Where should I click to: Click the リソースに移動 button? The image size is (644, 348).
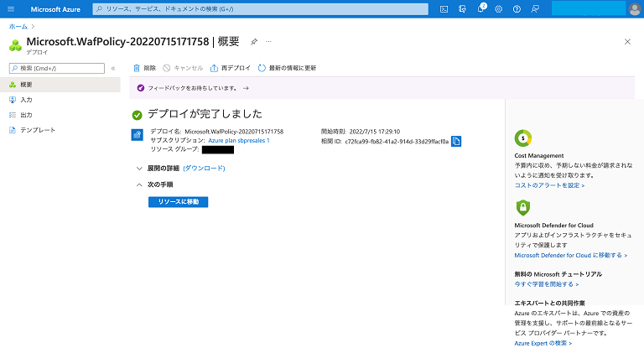[178, 202]
